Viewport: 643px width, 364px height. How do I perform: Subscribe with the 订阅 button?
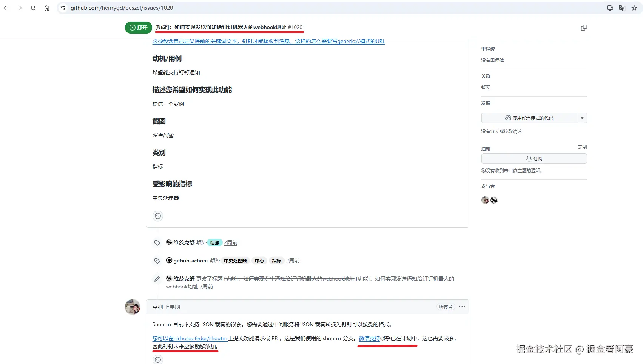click(x=534, y=159)
